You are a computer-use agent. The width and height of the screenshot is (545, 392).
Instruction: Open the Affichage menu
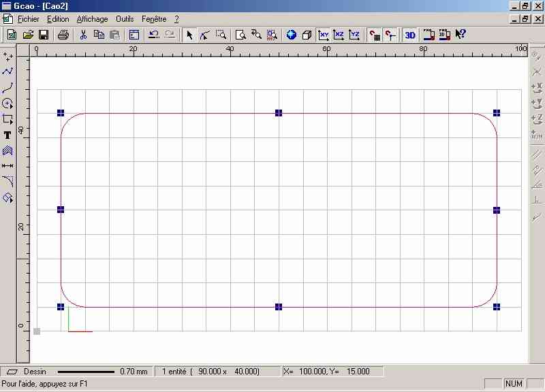[x=92, y=19]
